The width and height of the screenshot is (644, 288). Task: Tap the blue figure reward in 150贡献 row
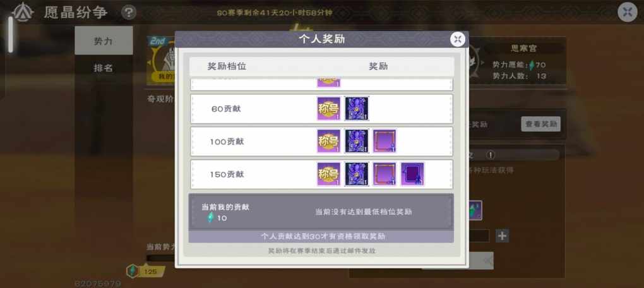click(x=357, y=174)
